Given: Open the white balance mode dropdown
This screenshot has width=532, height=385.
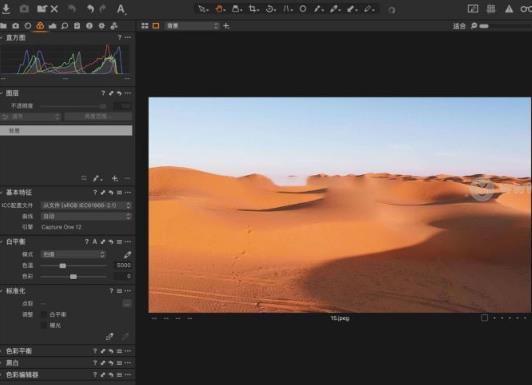Looking at the screenshot, I should [73, 254].
